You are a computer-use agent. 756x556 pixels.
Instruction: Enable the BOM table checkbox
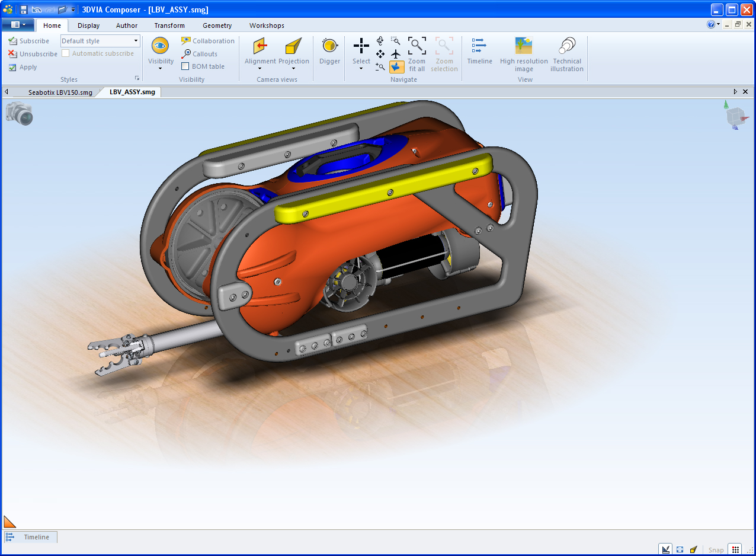[185, 66]
